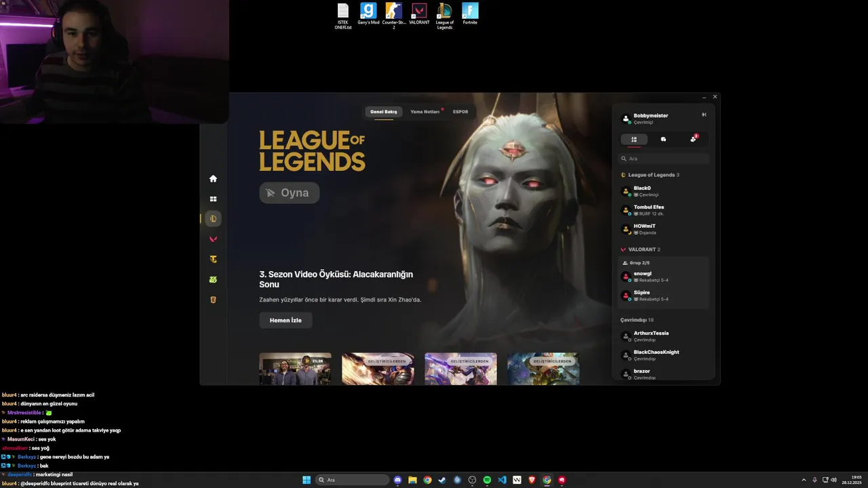Open the chat messages tab icon
The height and width of the screenshot is (488, 868).
pyautogui.click(x=663, y=139)
